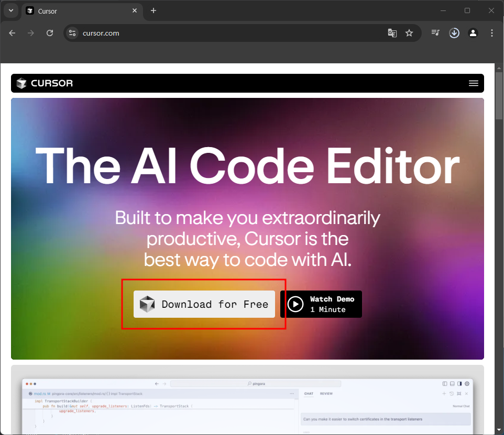Viewport: 504px width, 435px height.
Task: Play the Watch Demo 1 Minute video
Action: pos(321,304)
